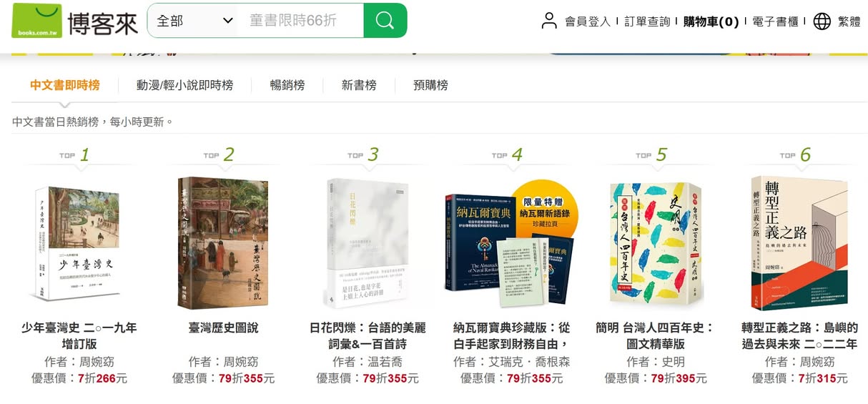Open 轉型正義之路 book cover image
Viewport: 868px width, 404px height.
click(x=799, y=243)
